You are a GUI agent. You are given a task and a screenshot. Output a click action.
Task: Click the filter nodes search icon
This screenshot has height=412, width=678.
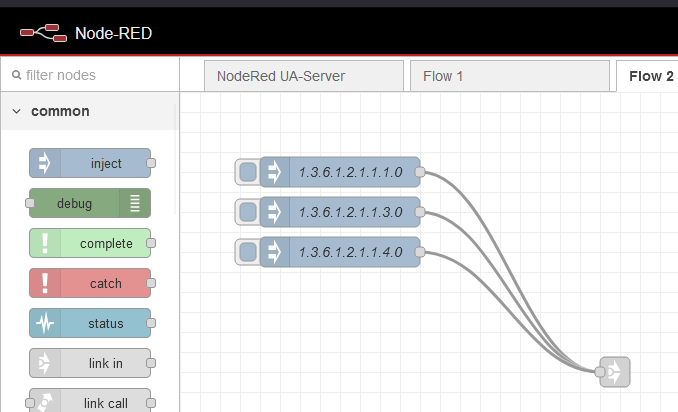(16, 75)
